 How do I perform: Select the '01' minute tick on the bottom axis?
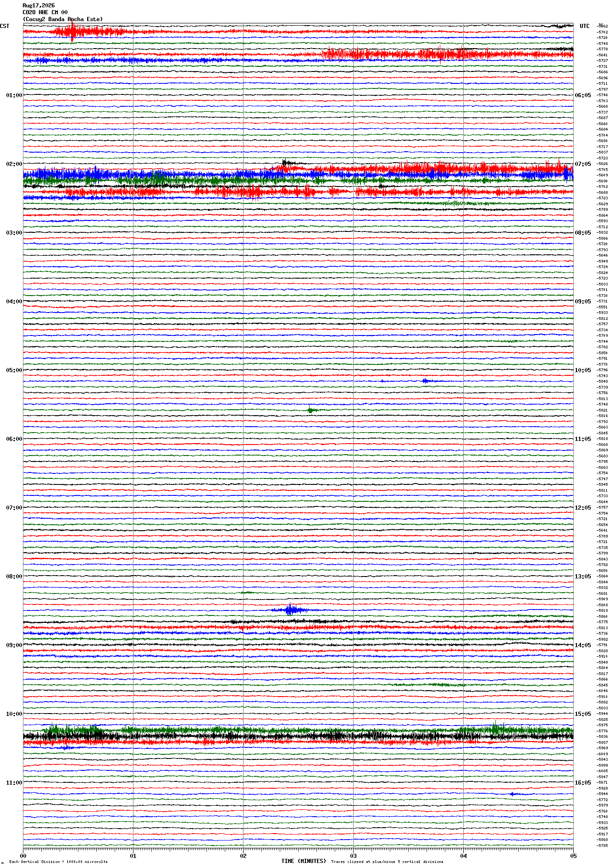pos(133,856)
